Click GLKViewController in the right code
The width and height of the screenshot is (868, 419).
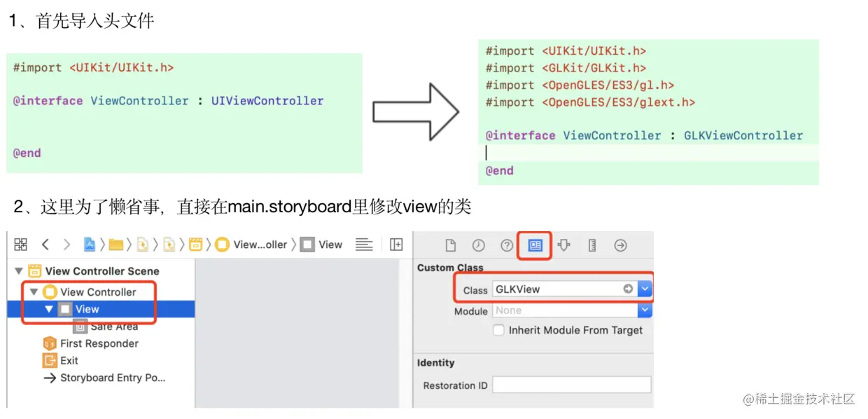(743, 135)
